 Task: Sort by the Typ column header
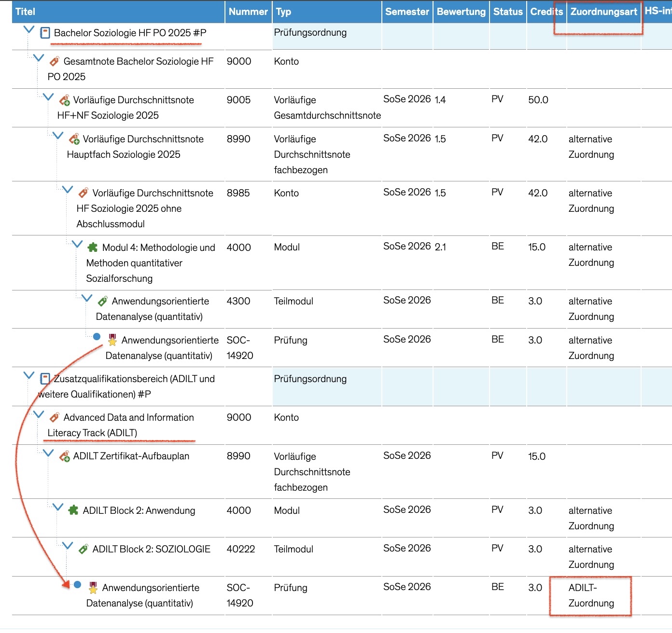[x=327, y=12]
